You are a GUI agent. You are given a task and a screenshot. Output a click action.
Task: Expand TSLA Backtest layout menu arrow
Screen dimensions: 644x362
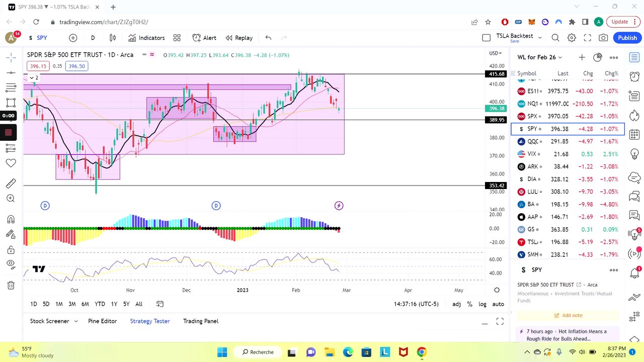(x=540, y=38)
